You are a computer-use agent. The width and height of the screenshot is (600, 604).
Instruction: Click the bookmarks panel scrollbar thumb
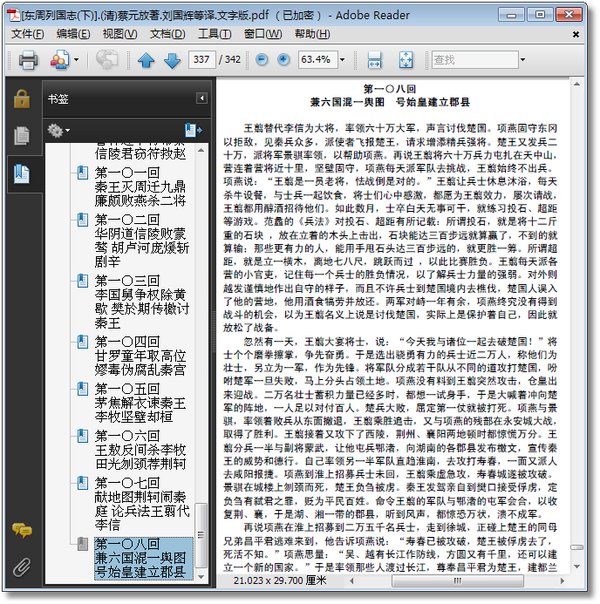(x=201, y=536)
